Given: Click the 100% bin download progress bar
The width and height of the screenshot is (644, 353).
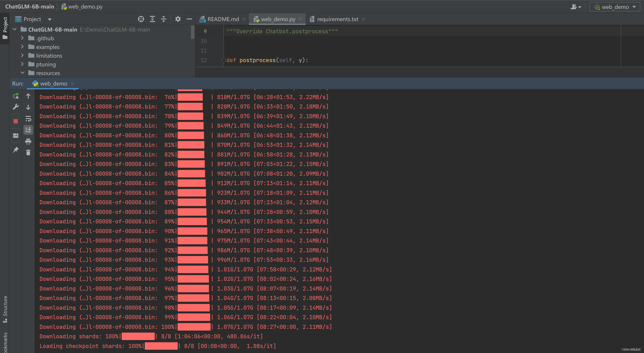Looking at the screenshot, I should (194, 327).
